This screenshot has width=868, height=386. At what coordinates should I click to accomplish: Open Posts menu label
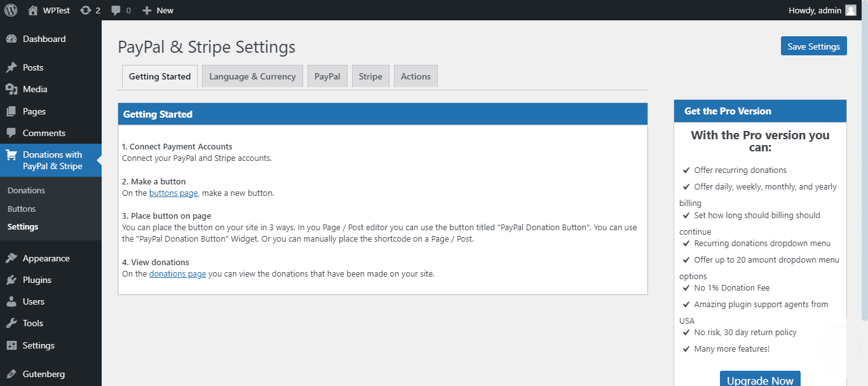coord(33,67)
